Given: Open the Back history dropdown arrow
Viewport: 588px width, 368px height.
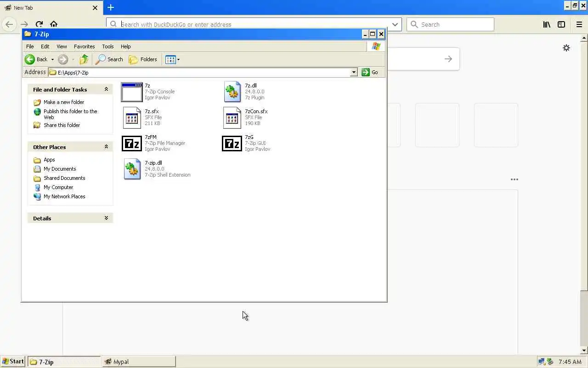Looking at the screenshot, I should pyautogui.click(x=52, y=59).
